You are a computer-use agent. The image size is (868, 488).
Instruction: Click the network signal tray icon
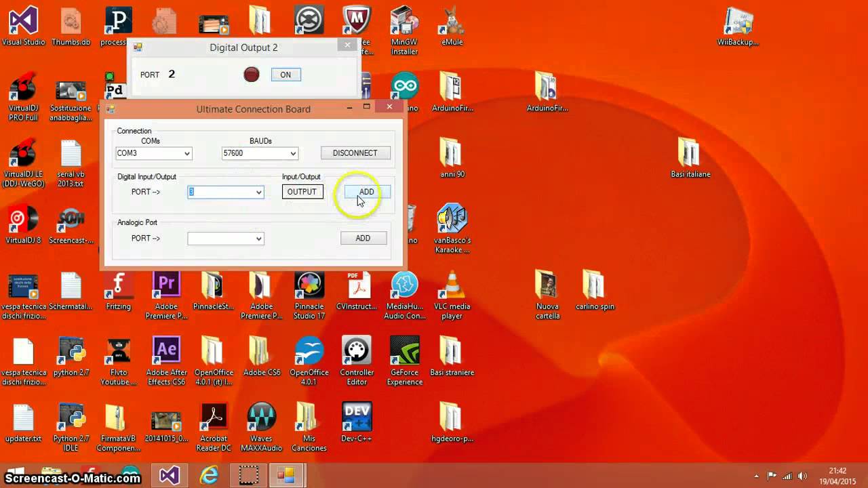[787, 476]
